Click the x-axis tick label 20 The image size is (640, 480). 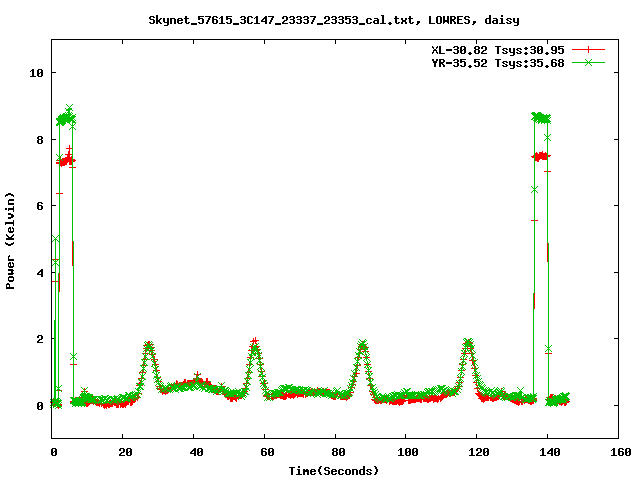125,452
